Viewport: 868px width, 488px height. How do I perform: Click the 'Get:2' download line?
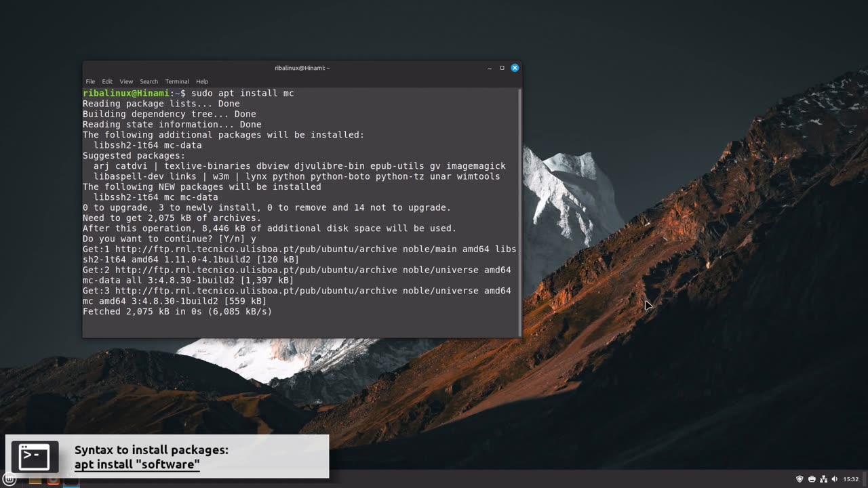[297, 270]
